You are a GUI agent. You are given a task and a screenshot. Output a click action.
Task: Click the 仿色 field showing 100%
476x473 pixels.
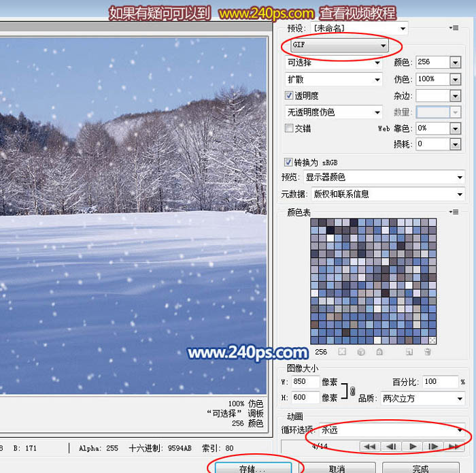tap(432, 80)
